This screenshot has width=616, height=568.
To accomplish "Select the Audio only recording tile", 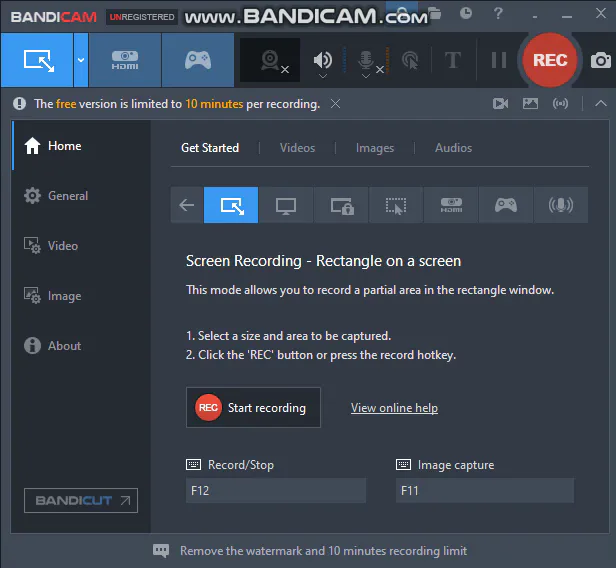I will (561, 205).
